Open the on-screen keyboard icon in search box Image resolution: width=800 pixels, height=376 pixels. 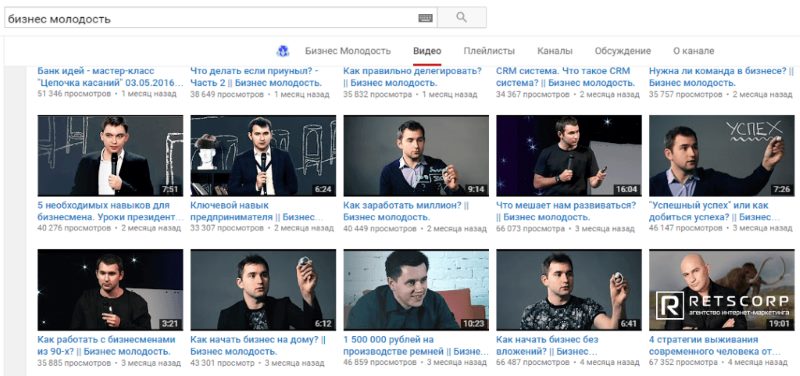pyautogui.click(x=426, y=18)
